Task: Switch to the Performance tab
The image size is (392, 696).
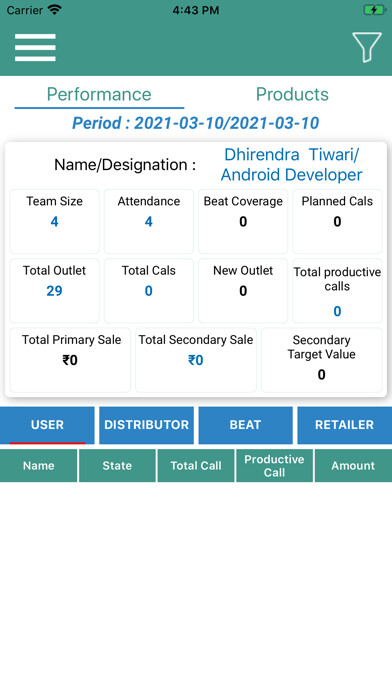Action: [99, 94]
